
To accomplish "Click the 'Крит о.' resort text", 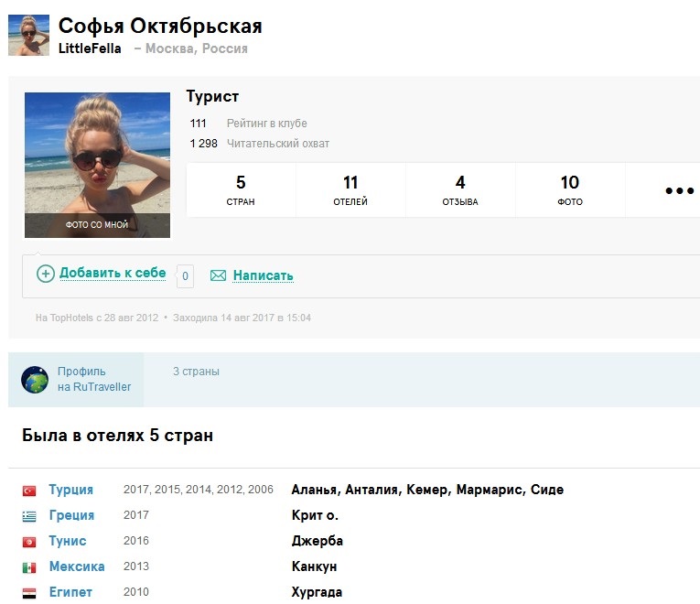I will coord(315,515).
